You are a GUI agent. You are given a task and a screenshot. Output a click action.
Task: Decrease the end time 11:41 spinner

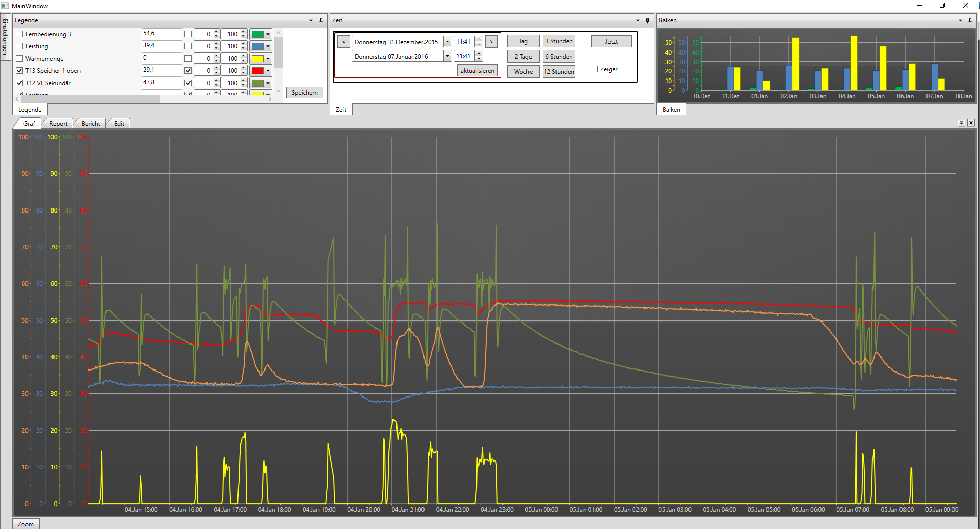coord(479,59)
